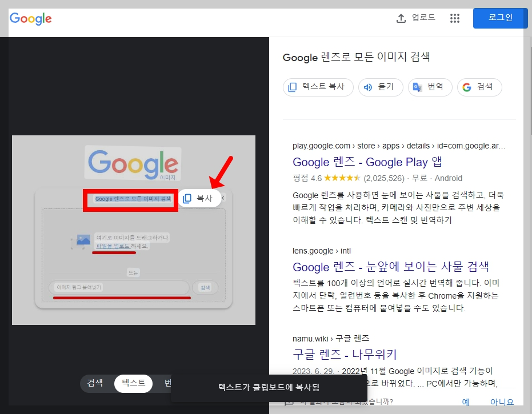Click the 번역 translate chip
Screen dimensions: 532x414
(430, 87)
